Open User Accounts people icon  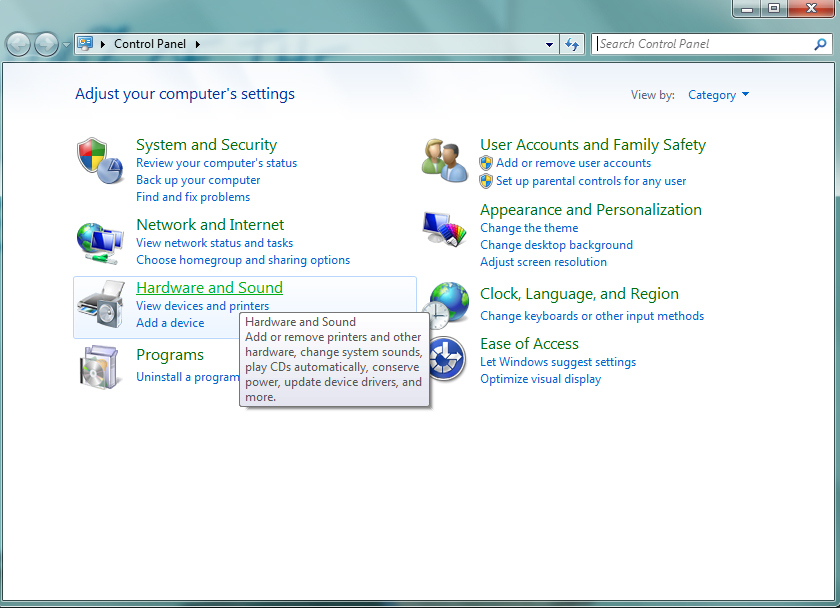pos(444,161)
